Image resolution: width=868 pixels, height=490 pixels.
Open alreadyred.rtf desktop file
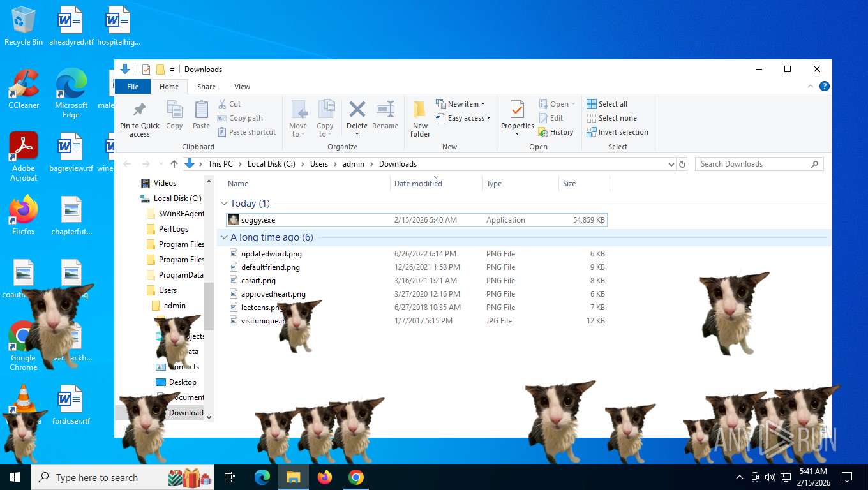pos(71,26)
